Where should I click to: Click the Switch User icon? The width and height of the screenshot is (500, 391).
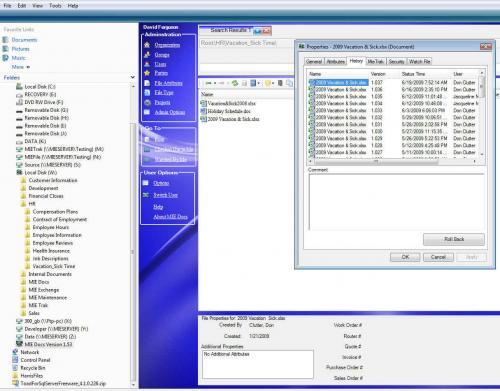pos(146,195)
